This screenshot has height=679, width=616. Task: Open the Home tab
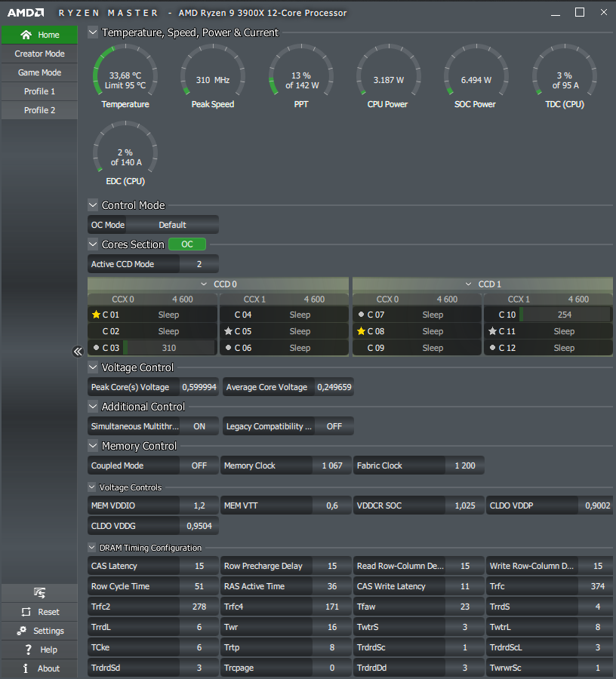[x=39, y=35]
